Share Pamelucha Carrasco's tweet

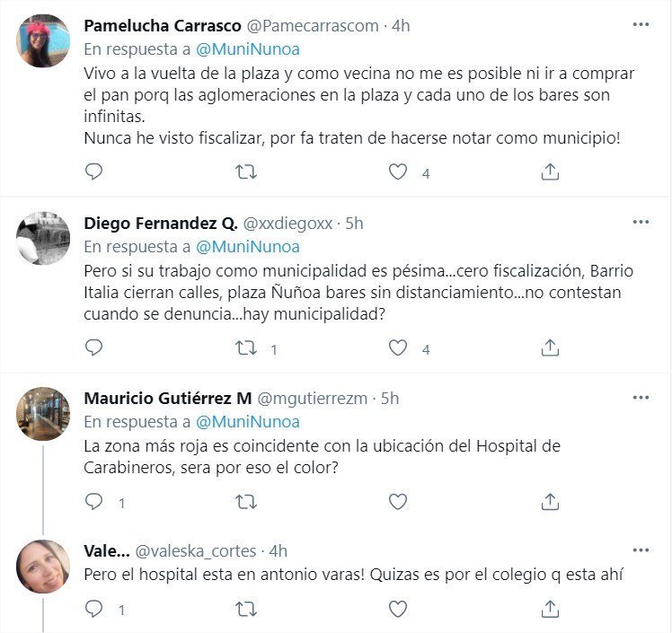[x=551, y=172]
